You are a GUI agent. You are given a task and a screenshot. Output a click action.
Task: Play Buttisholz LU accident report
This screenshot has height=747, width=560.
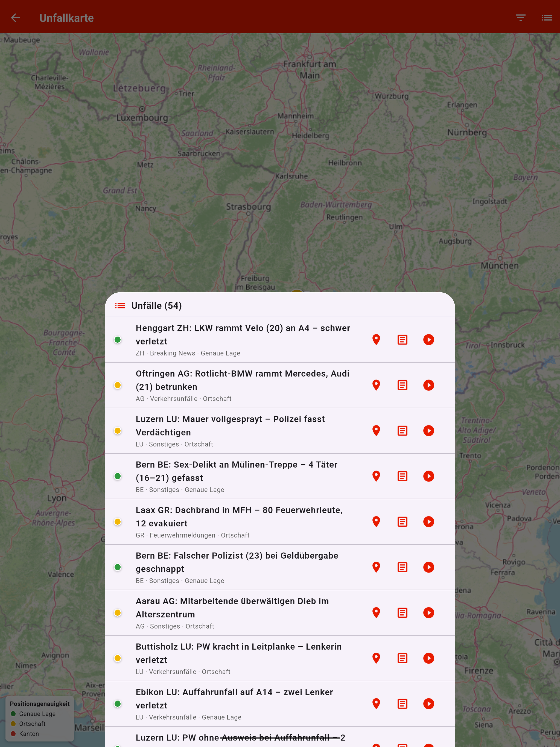tap(428, 658)
